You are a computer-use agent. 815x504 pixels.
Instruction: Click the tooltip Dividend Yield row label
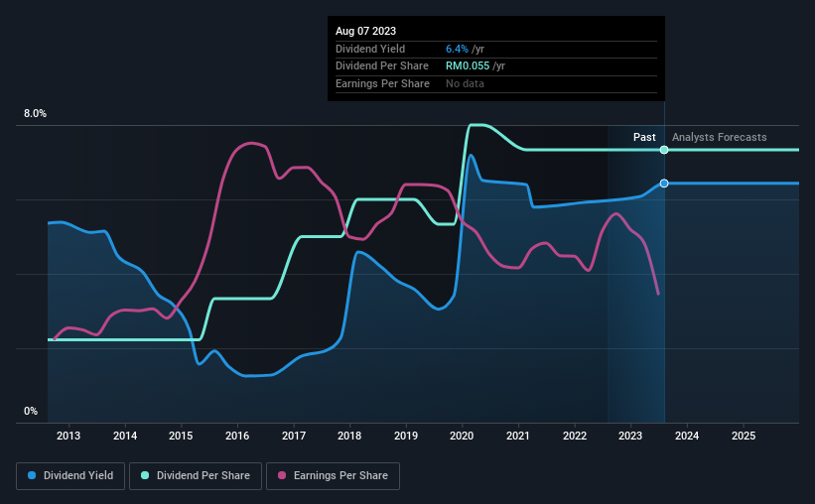(x=370, y=49)
